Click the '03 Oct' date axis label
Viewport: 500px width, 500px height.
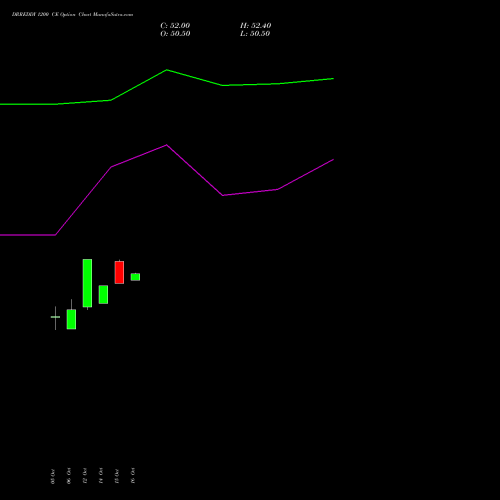[x=53, y=476]
